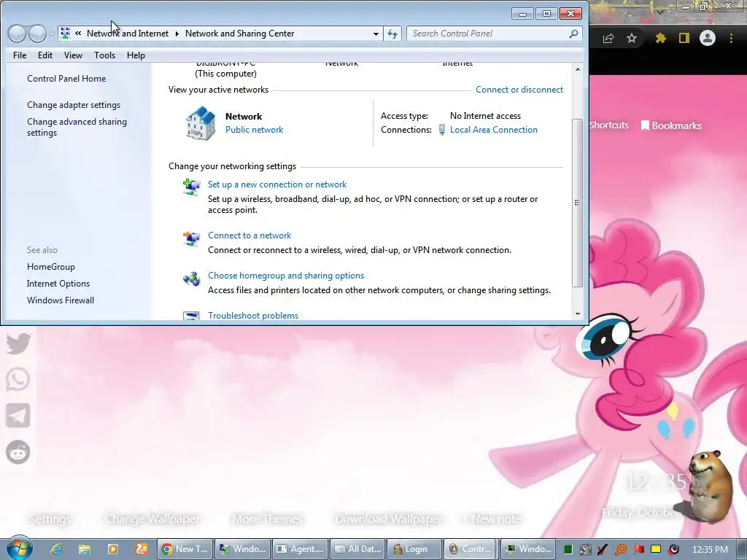Image resolution: width=747 pixels, height=560 pixels.
Task: Click Set up a new connection or network
Action: [277, 184]
